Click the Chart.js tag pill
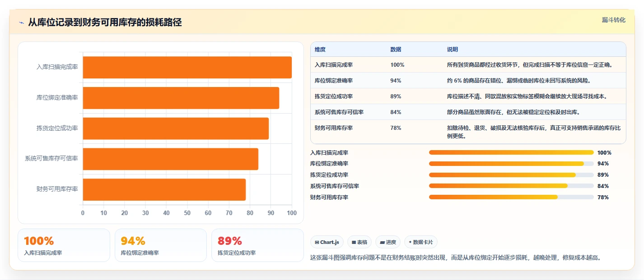This screenshot has height=280, width=644. click(x=327, y=242)
